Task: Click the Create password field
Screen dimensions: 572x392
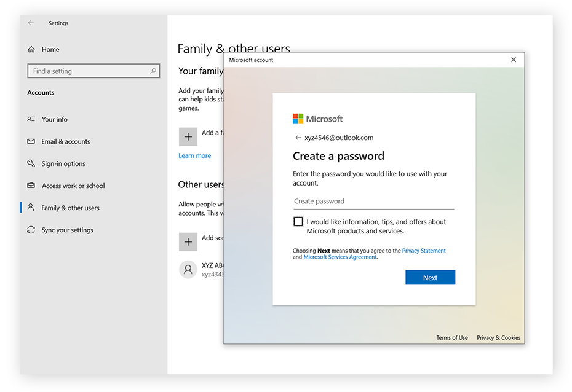Action: (x=373, y=202)
